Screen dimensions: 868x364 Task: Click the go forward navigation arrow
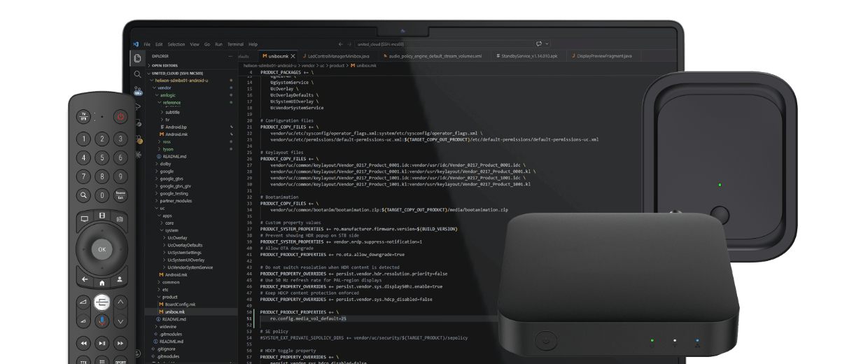pyautogui.click(x=349, y=44)
